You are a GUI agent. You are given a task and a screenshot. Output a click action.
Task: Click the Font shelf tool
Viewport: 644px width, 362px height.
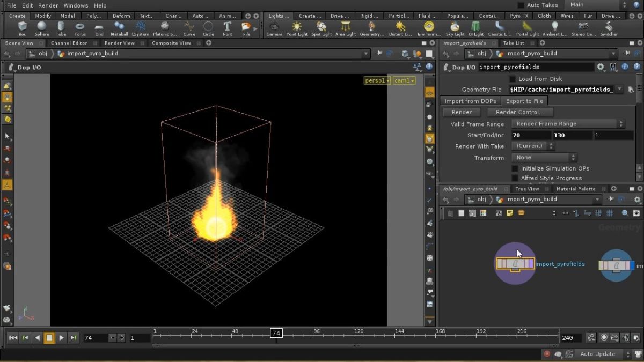[x=228, y=28]
